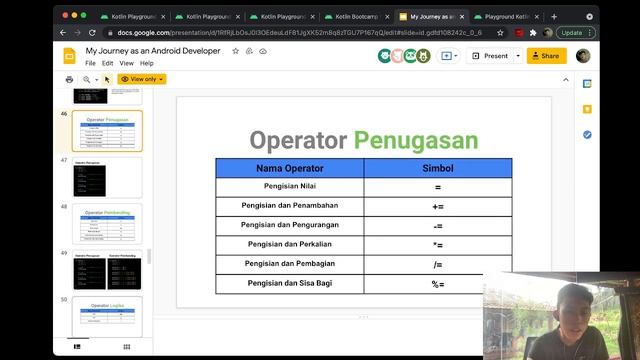
Task: Click the filmstrip scrollbar handle
Action: coord(149,256)
